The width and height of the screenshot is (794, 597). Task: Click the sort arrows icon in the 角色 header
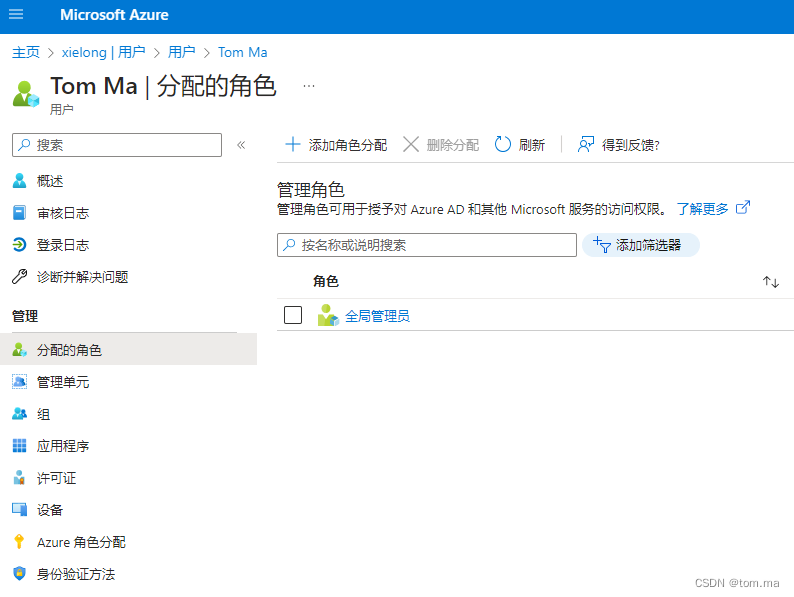[x=771, y=282]
